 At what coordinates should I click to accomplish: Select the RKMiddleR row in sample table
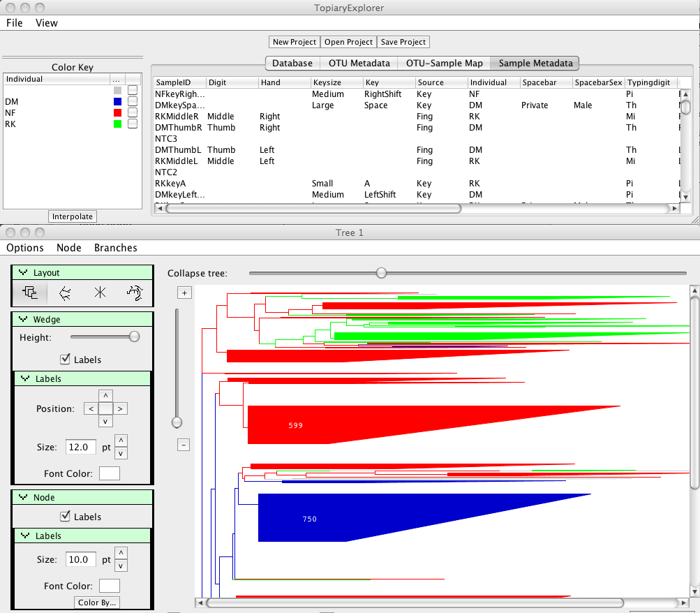(x=416, y=116)
